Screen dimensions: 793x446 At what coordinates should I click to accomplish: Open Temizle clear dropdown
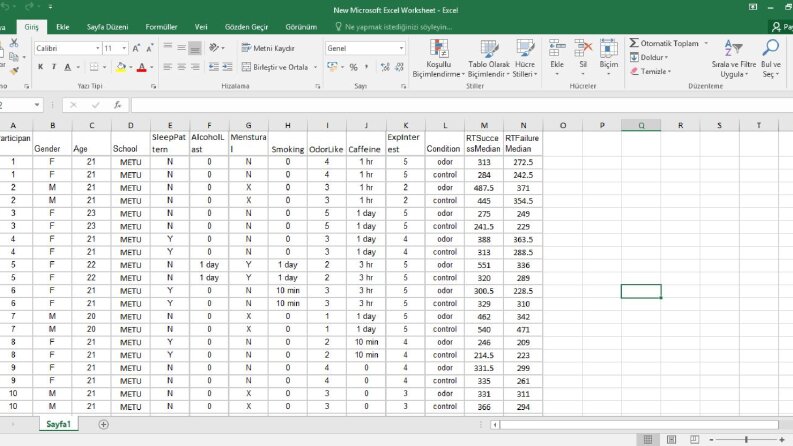(x=651, y=71)
